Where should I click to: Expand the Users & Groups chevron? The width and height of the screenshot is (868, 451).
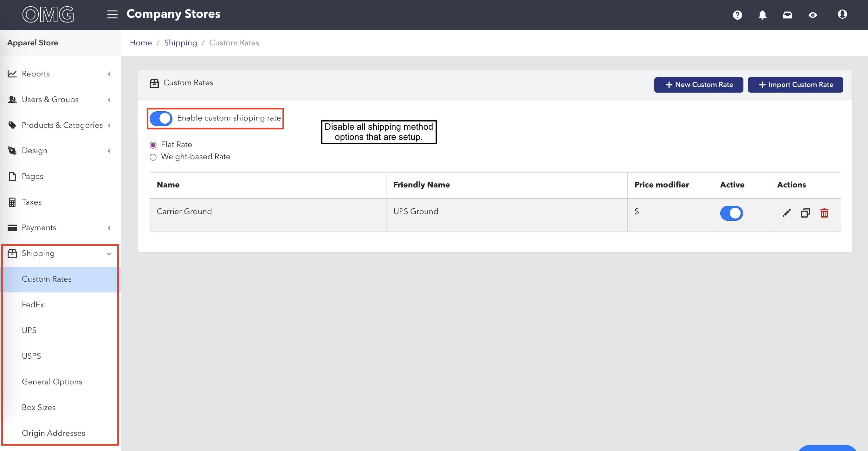coord(109,100)
